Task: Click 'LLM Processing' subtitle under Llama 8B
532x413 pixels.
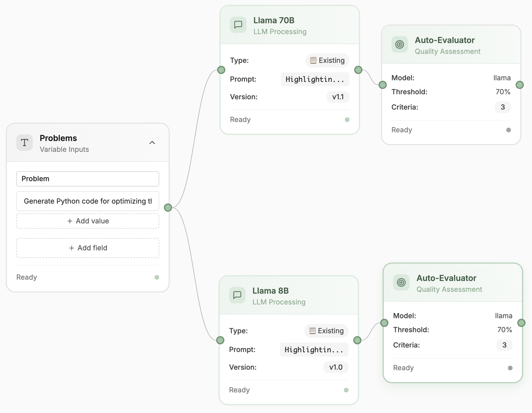Action: click(279, 302)
